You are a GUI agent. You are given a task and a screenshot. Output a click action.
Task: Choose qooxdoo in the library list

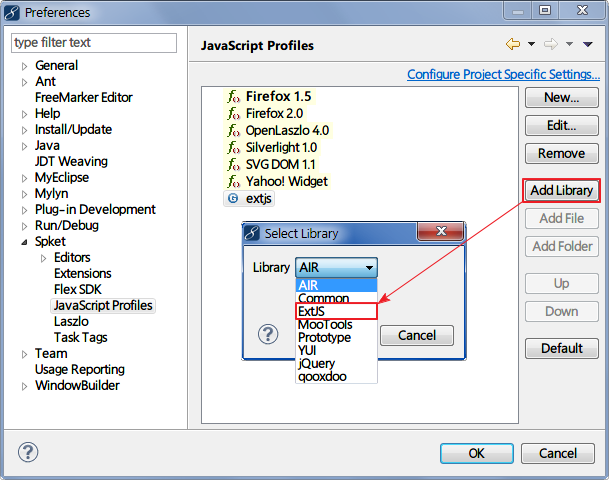pyautogui.click(x=336, y=376)
